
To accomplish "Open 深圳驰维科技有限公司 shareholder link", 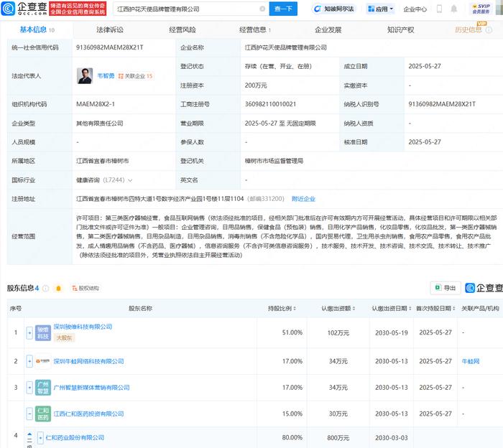I will point(83,327).
